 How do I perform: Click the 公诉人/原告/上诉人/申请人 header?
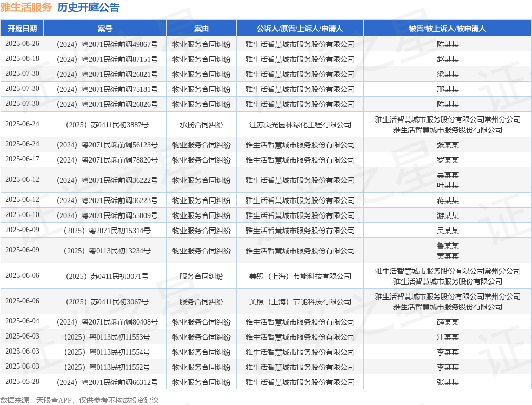pyautogui.click(x=300, y=29)
